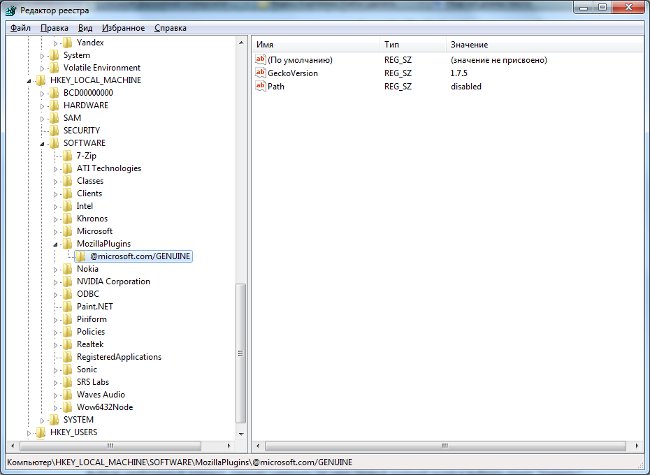The height and width of the screenshot is (475, 650).
Task: Click the value data "disabled"
Action: [466, 86]
